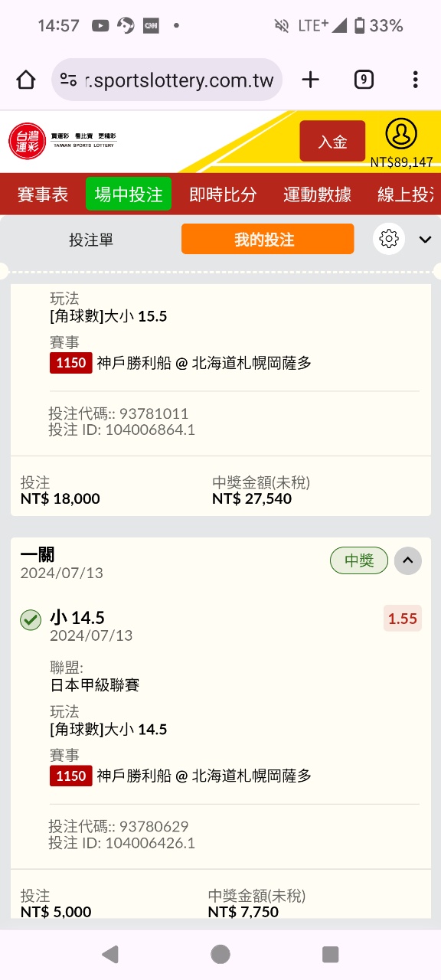
Task: Open the bet slip settings gear
Action: (x=389, y=239)
